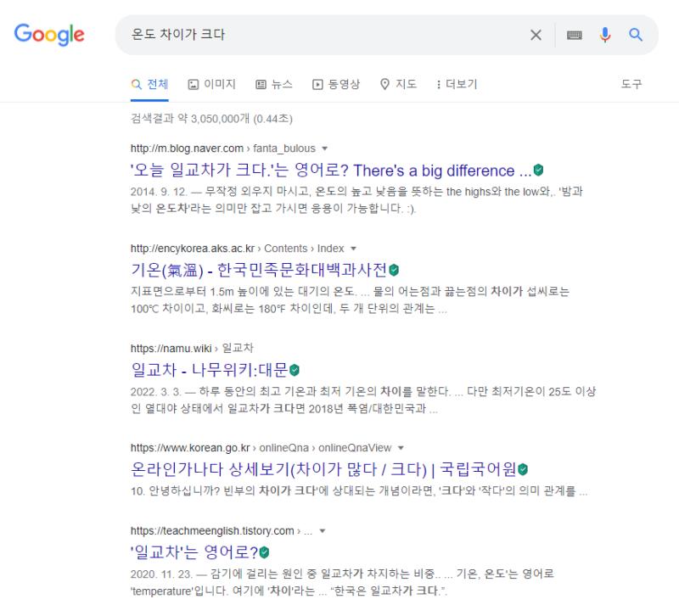
Task: Clear the search box with X icon
Action: 536,35
